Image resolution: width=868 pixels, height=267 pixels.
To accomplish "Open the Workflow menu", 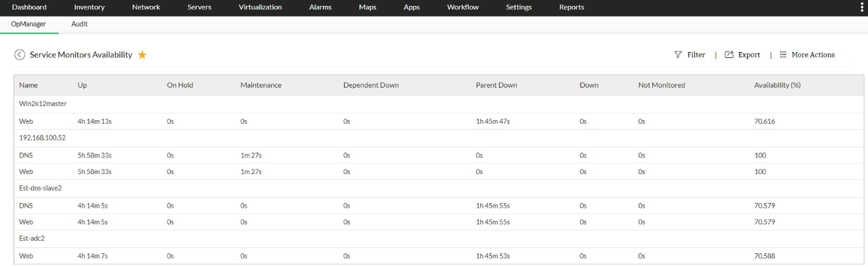I will [x=463, y=7].
